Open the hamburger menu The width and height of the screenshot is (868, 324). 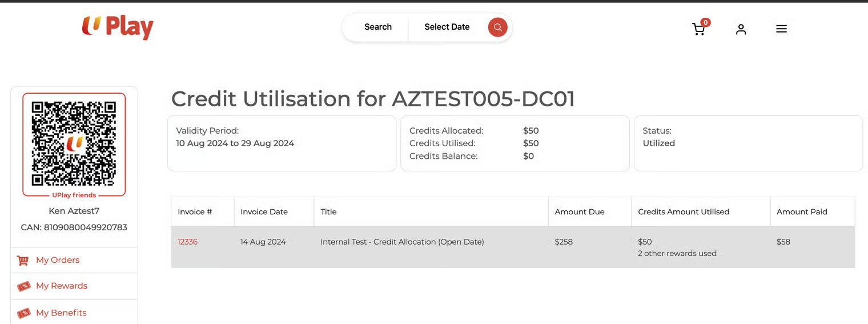coord(781,29)
